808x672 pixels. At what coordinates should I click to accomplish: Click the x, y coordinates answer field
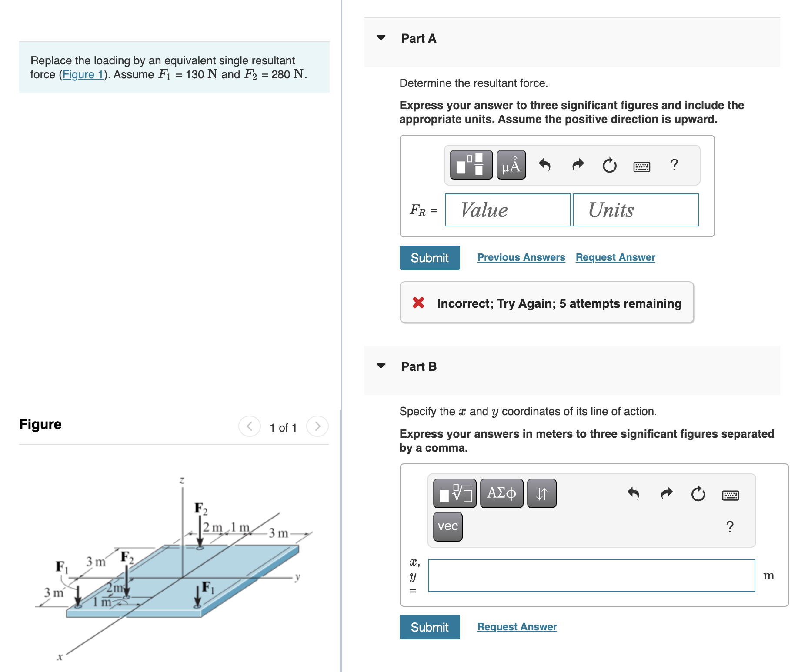click(591, 577)
